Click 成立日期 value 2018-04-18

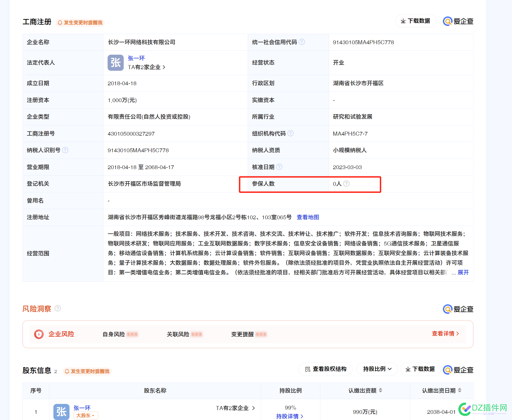122,83
